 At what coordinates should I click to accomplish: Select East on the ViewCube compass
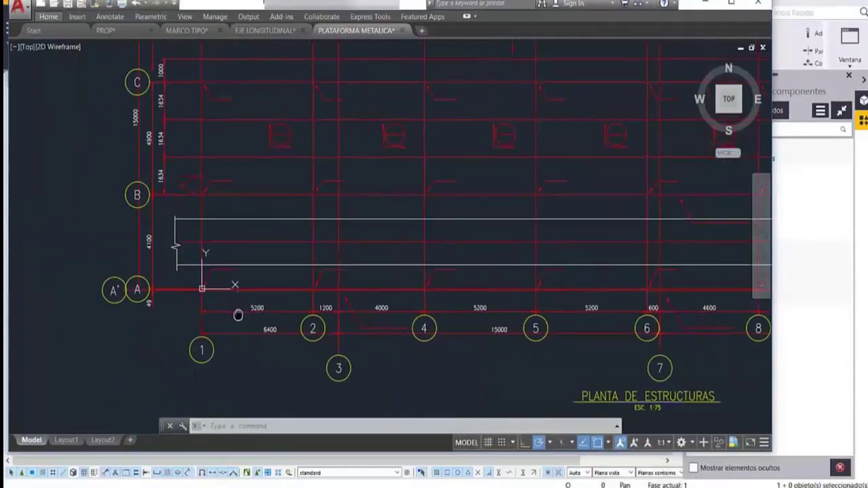757,99
